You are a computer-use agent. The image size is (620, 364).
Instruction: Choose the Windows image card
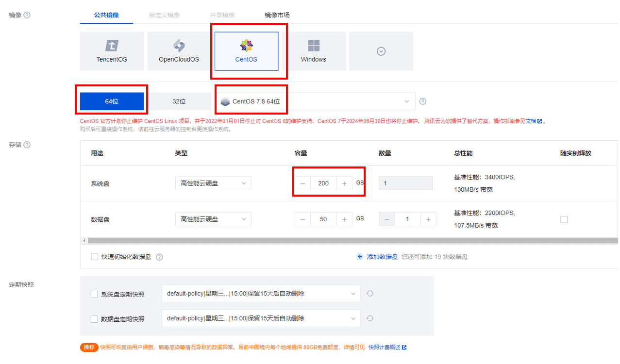[313, 51]
